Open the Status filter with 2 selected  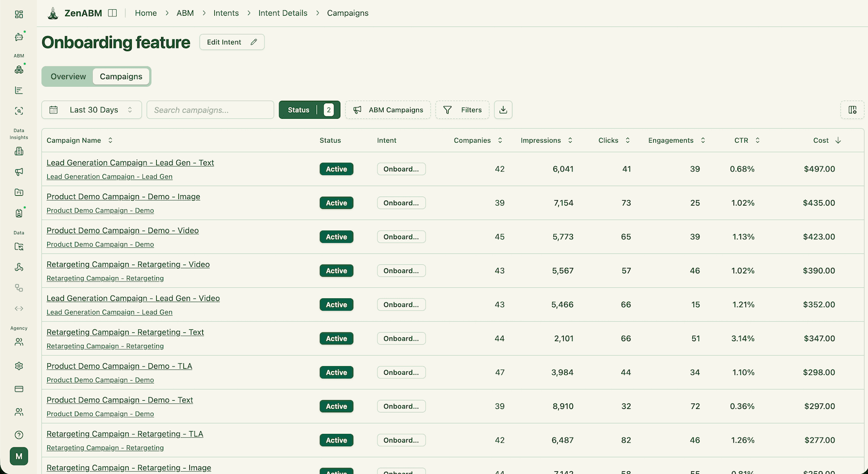coord(310,110)
